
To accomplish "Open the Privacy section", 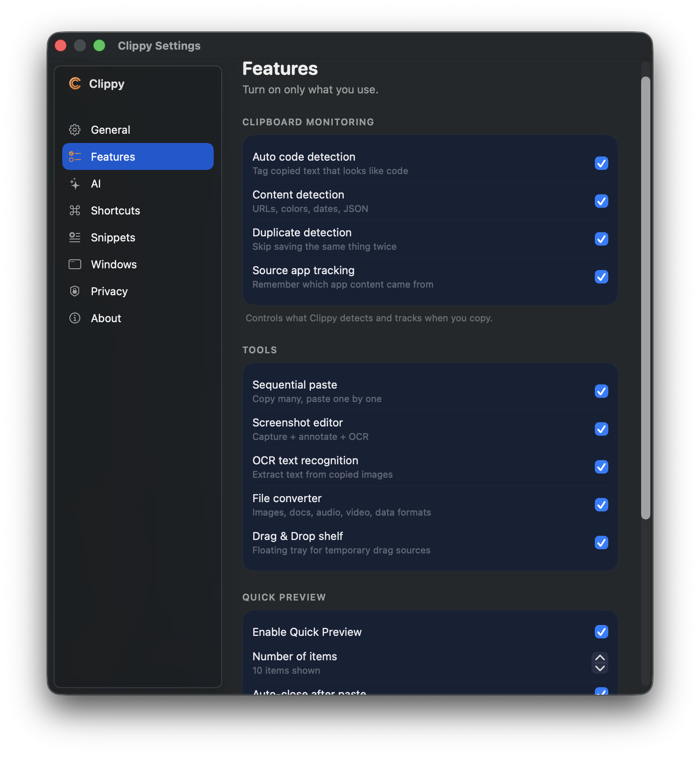I will pyautogui.click(x=138, y=291).
